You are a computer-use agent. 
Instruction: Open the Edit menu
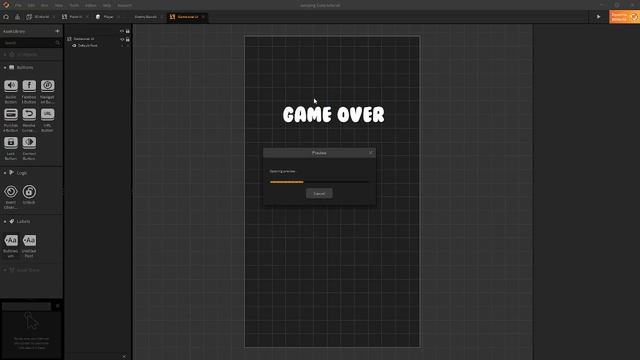[x=31, y=5]
